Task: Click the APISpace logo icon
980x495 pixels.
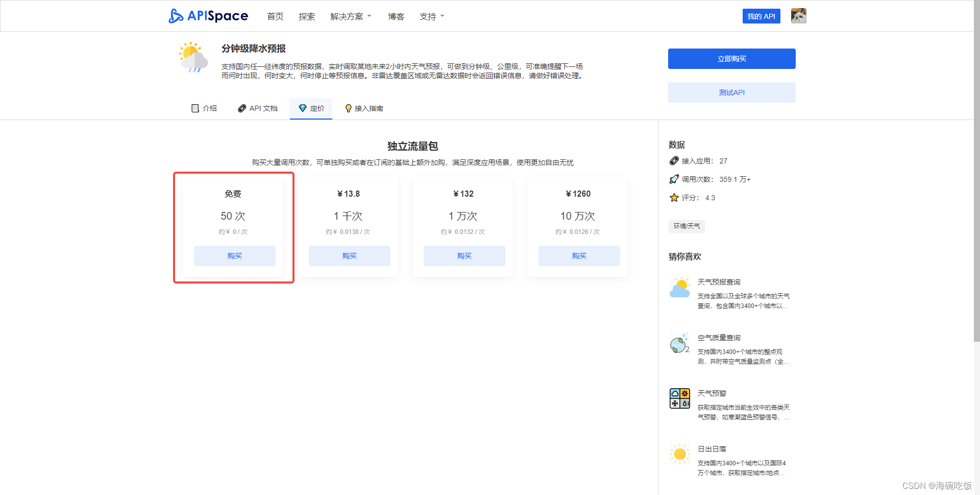Action: (176, 16)
